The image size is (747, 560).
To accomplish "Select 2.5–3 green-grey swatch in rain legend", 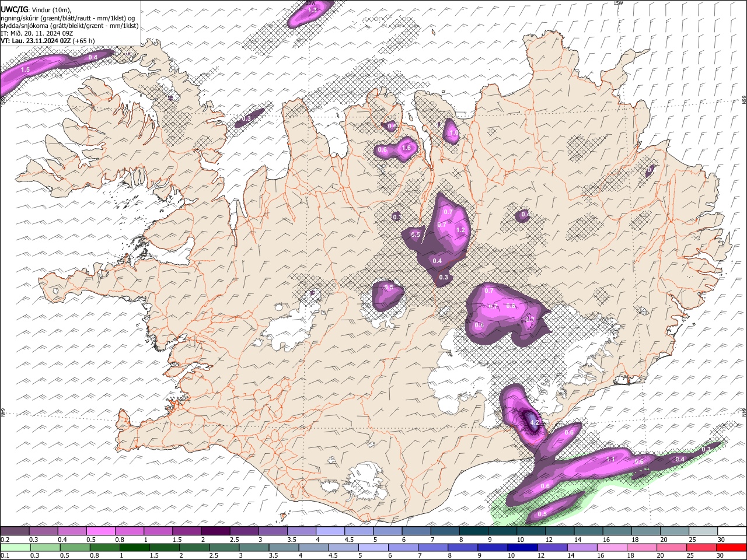I will 224,547.
